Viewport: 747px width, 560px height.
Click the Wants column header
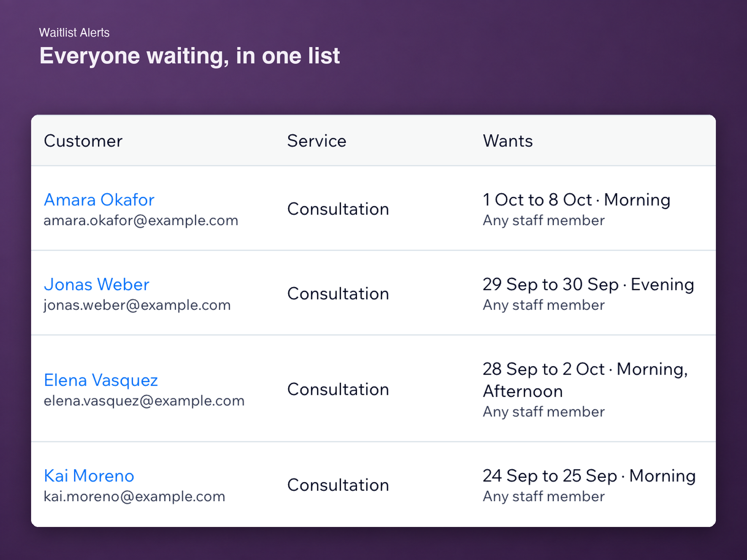pyautogui.click(x=508, y=141)
